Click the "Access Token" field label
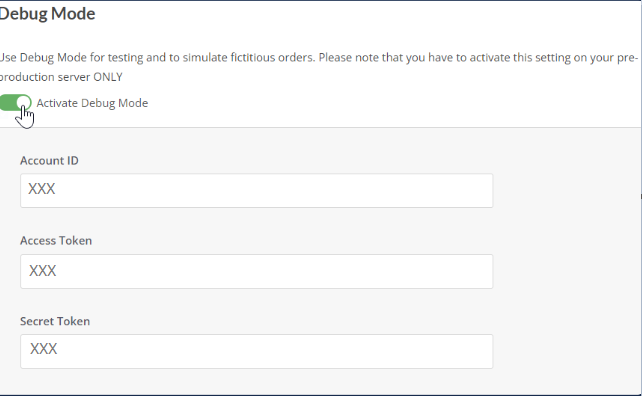The image size is (642, 396). (x=56, y=240)
